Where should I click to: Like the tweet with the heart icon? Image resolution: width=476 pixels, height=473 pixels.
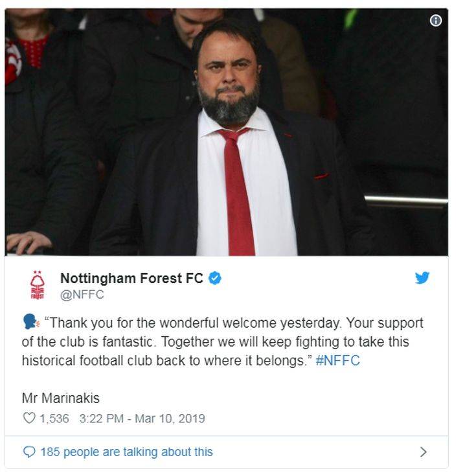point(29,418)
